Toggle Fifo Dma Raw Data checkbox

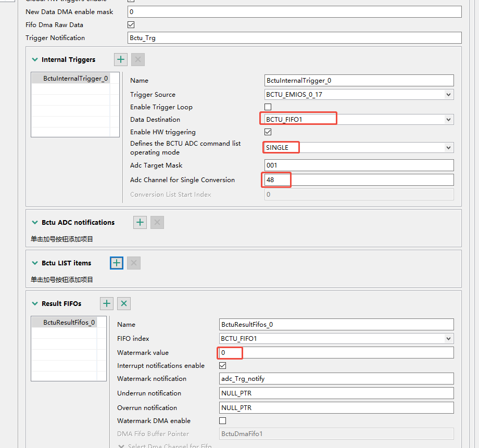point(131,25)
